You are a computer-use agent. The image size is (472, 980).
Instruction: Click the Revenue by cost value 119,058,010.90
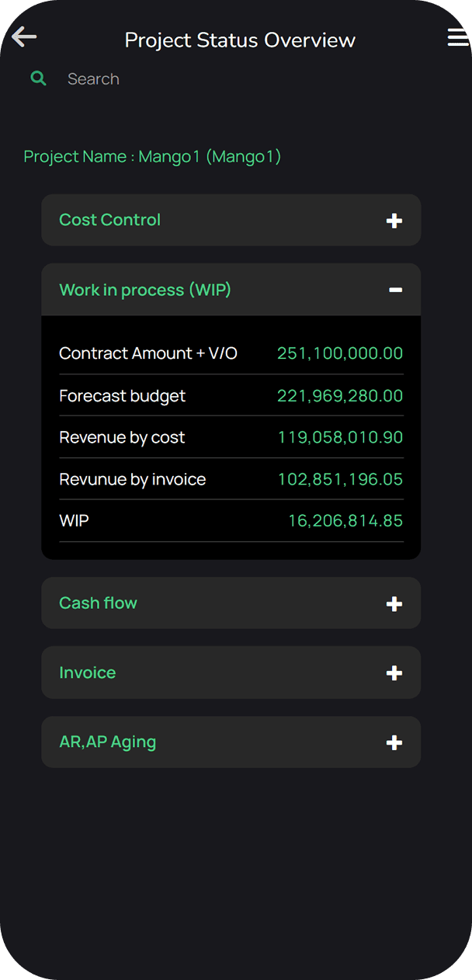point(340,437)
